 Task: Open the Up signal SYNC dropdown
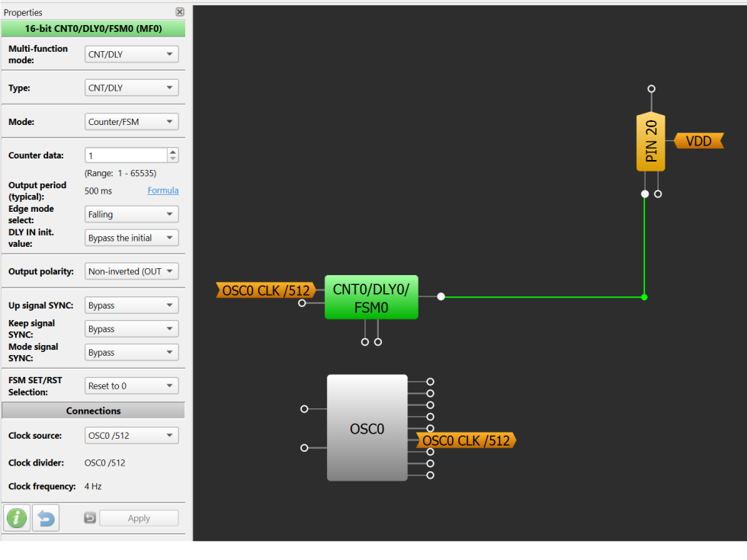[x=131, y=306]
